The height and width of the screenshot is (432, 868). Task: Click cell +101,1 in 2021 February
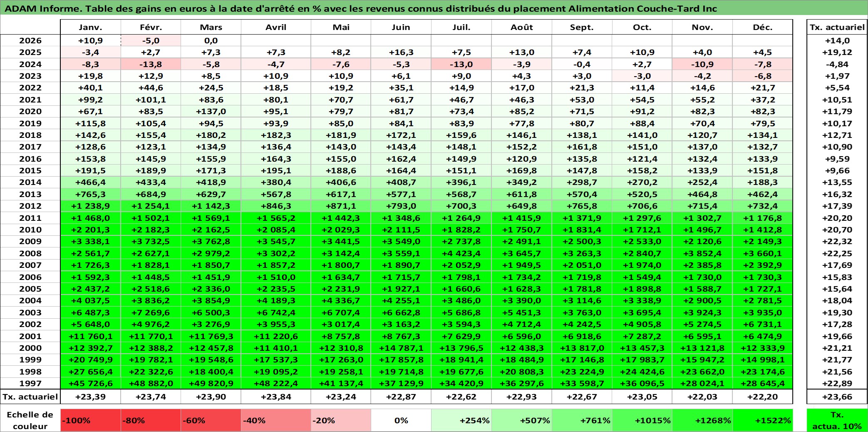pos(151,100)
